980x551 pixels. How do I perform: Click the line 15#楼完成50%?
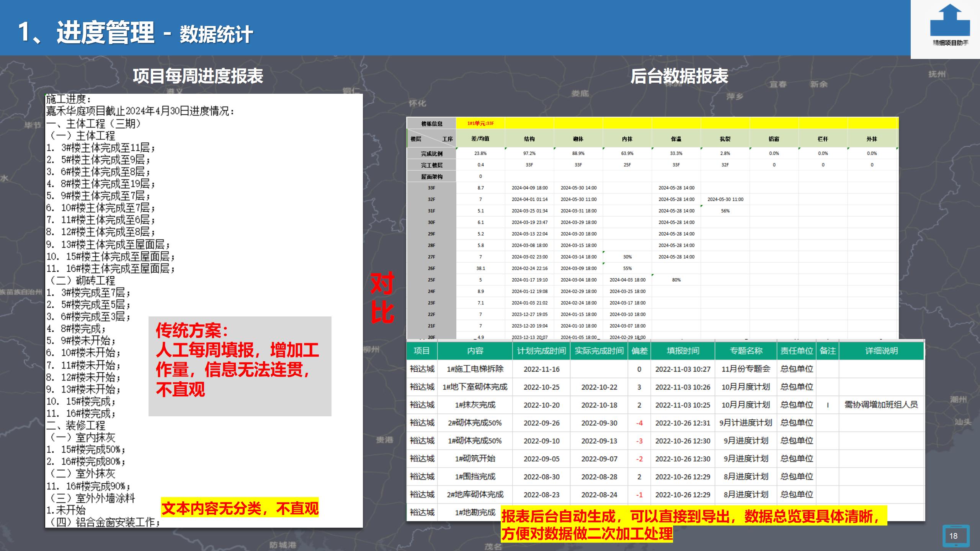tap(86, 450)
